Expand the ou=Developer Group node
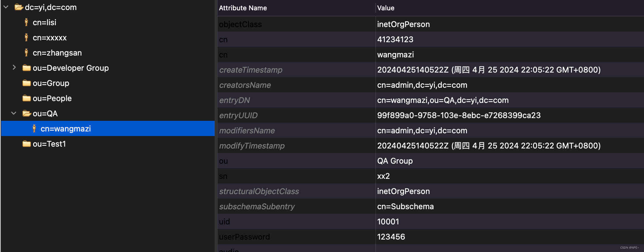Screen dimensions: 644x252 pyautogui.click(x=14, y=67)
